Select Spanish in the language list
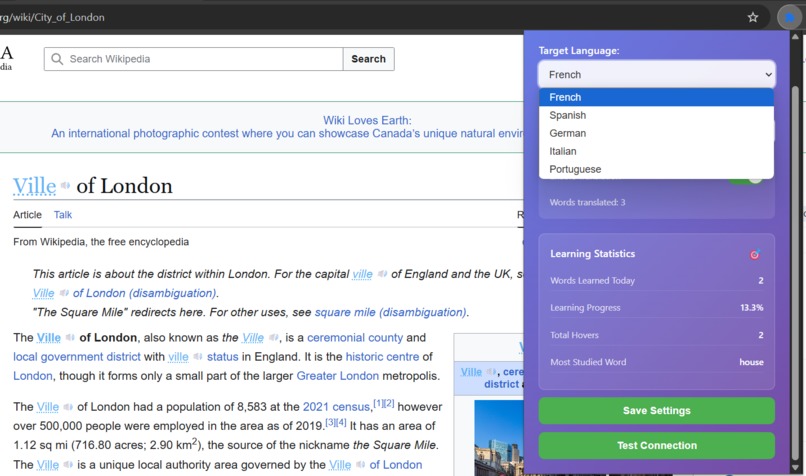The height and width of the screenshot is (476, 806). 656,115
